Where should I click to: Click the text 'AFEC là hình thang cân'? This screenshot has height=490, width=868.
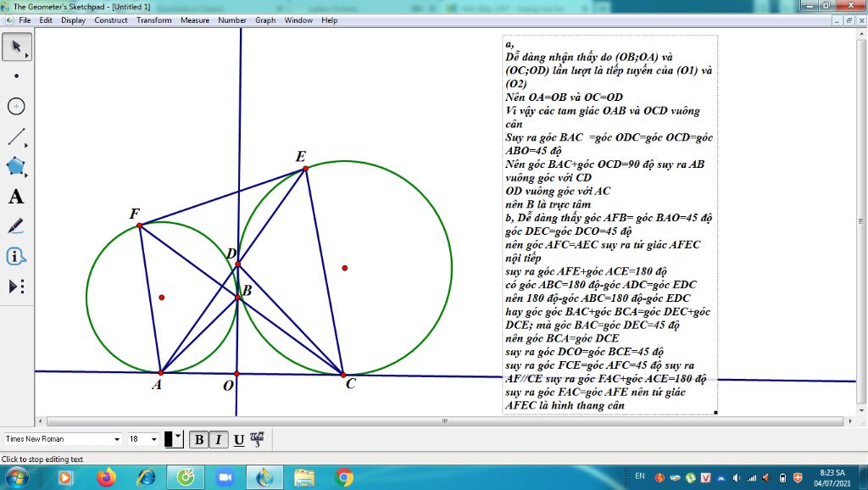coord(565,405)
